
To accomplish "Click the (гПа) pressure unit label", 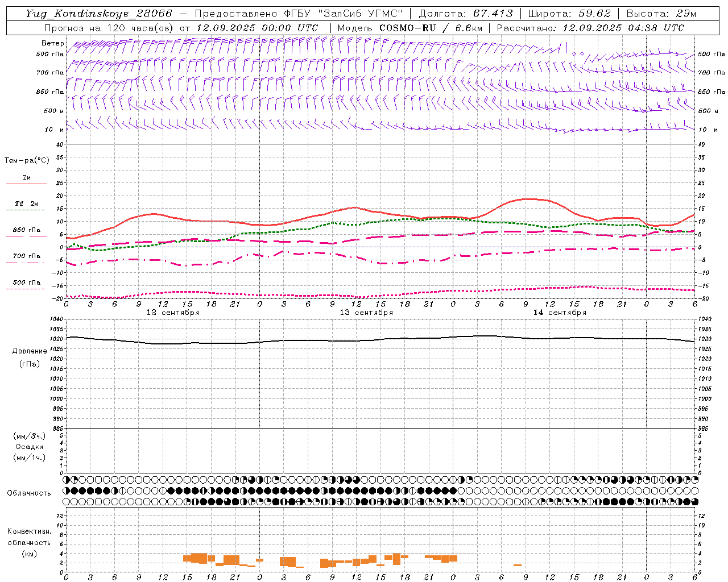I will (30, 364).
